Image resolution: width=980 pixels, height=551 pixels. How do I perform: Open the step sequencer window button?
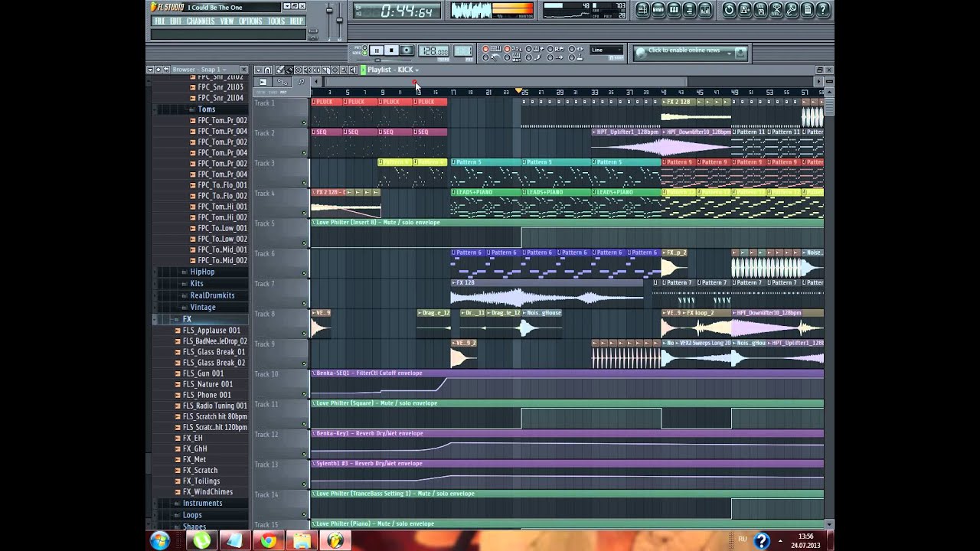658,10
